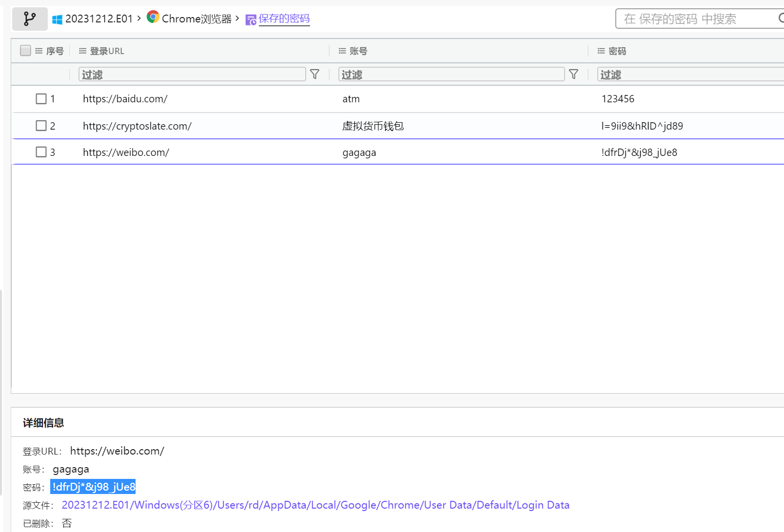Viewport: 784px width, 532px height.
Task: Click the 已删除 value 否
Action: [x=67, y=523]
